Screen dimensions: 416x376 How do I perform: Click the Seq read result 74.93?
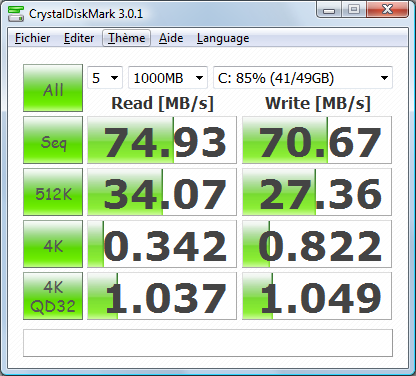tap(162, 140)
